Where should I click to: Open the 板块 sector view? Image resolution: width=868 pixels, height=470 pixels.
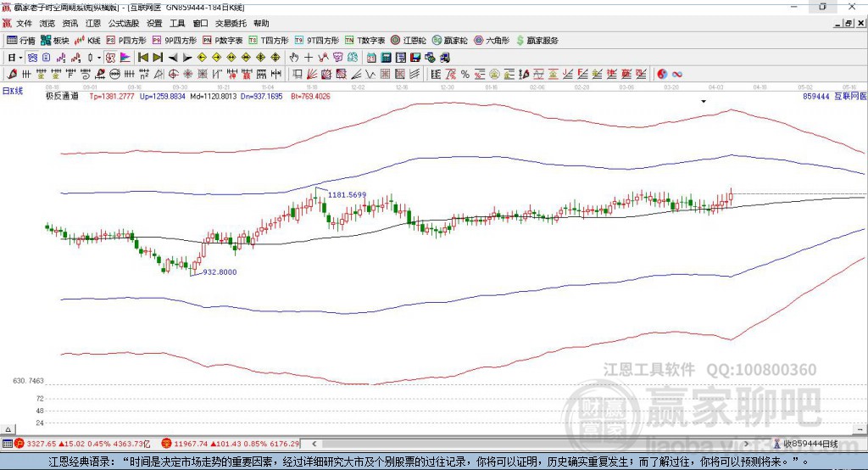coord(54,41)
